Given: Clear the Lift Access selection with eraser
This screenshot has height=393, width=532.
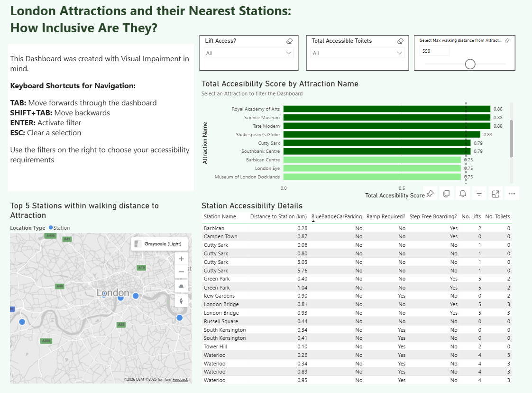Looking at the screenshot, I should (x=290, y=41).
